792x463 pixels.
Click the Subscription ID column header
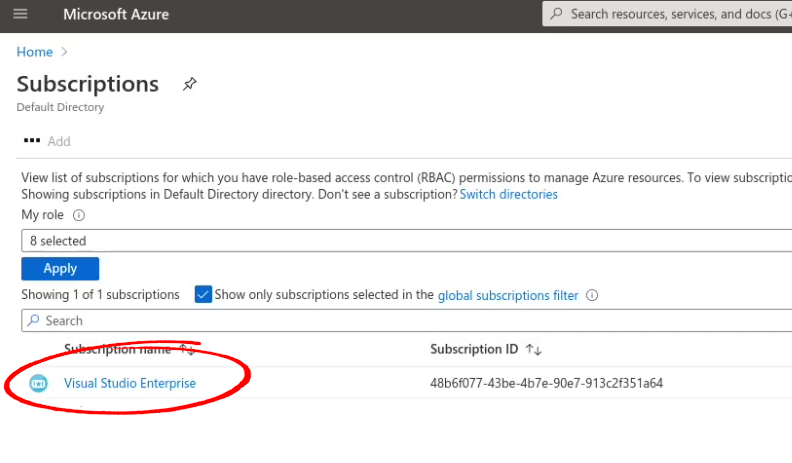coord(474,349)
